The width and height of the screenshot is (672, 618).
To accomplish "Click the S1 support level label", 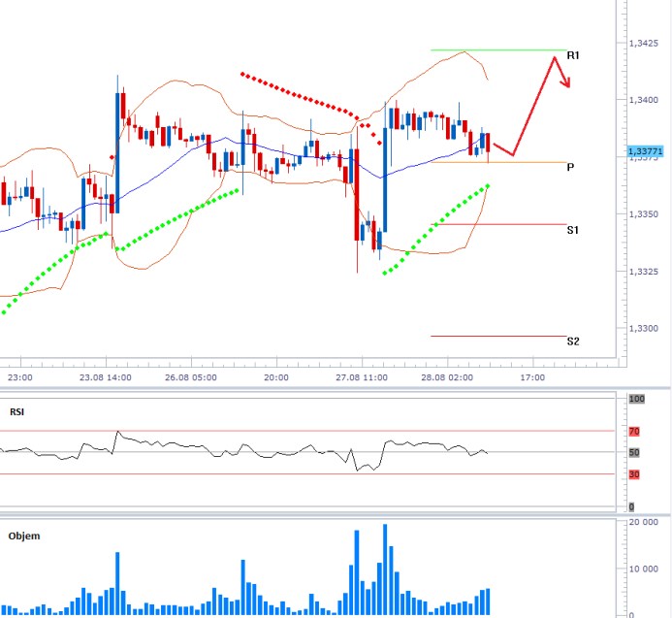I will [573, 230].
